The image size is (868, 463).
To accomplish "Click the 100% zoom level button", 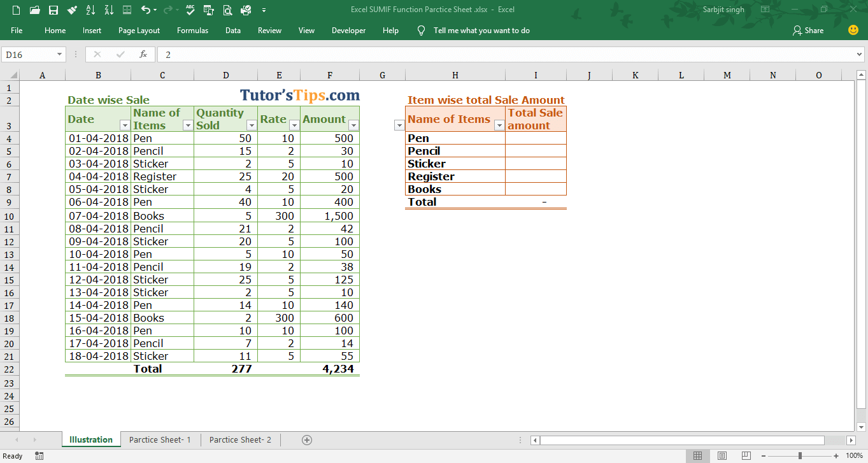I will tap(854, 456).
